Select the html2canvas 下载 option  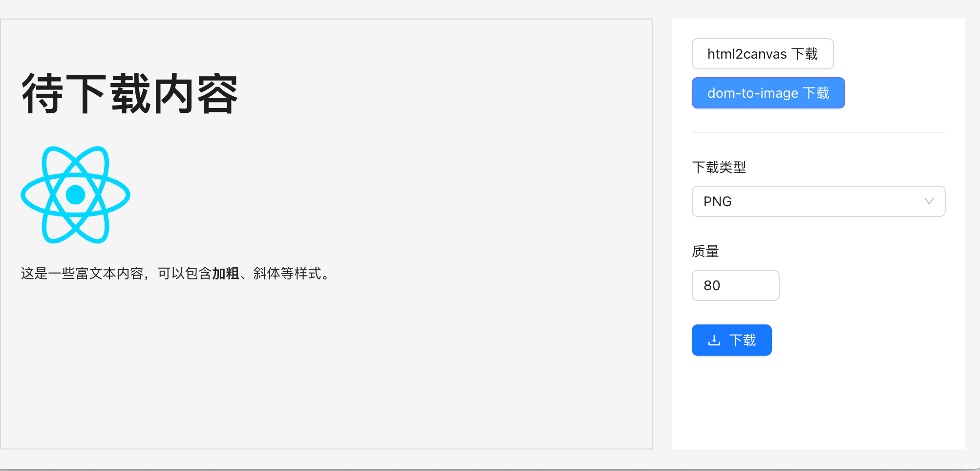(762, 54)
